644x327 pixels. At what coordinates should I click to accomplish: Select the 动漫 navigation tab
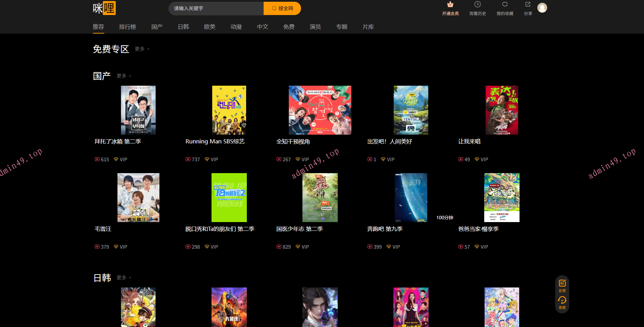click(236, 27)
